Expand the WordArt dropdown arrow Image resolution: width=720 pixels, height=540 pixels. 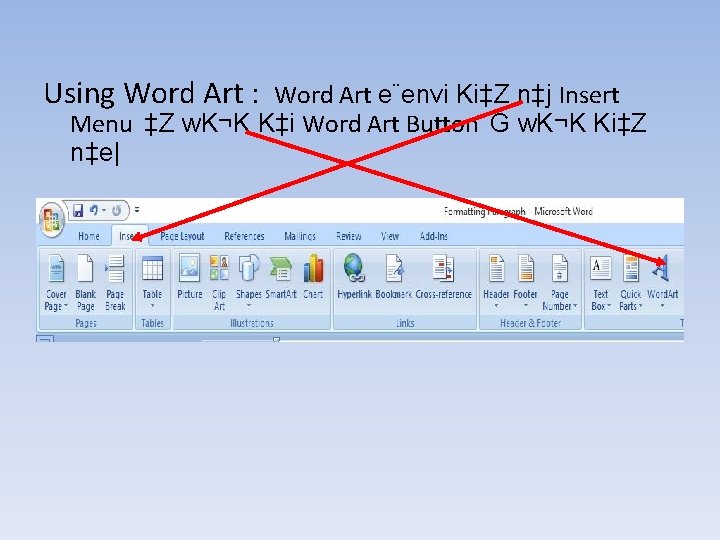(662, 306)
